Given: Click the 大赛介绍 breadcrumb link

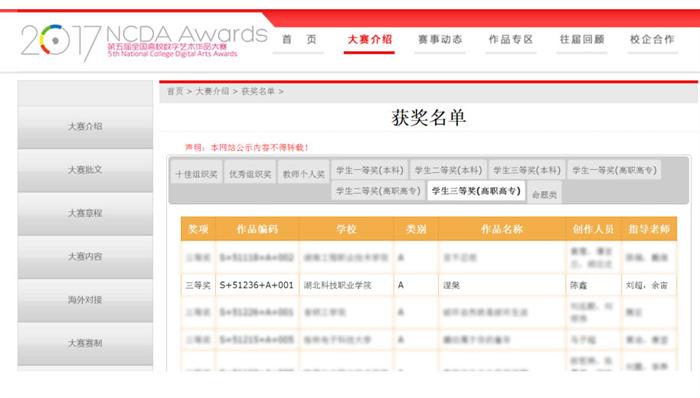Looking at the screenshot, I should click(212, 91).
